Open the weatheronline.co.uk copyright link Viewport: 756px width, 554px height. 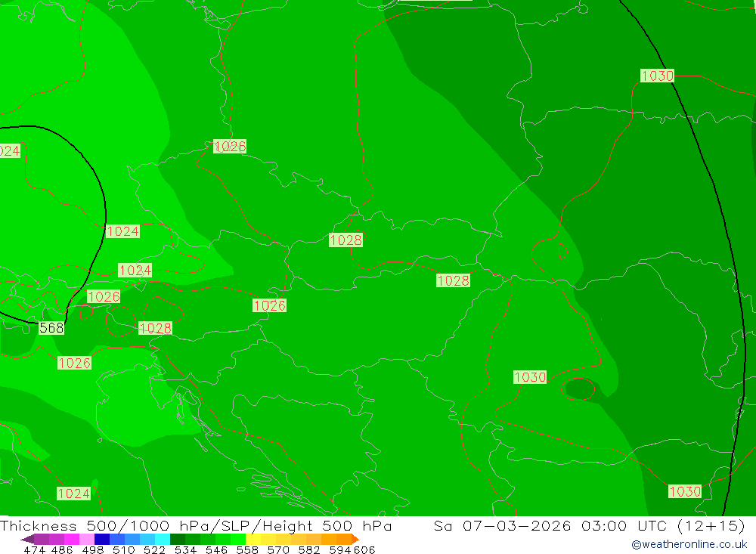pyautogui.click(x=689, y=544)
